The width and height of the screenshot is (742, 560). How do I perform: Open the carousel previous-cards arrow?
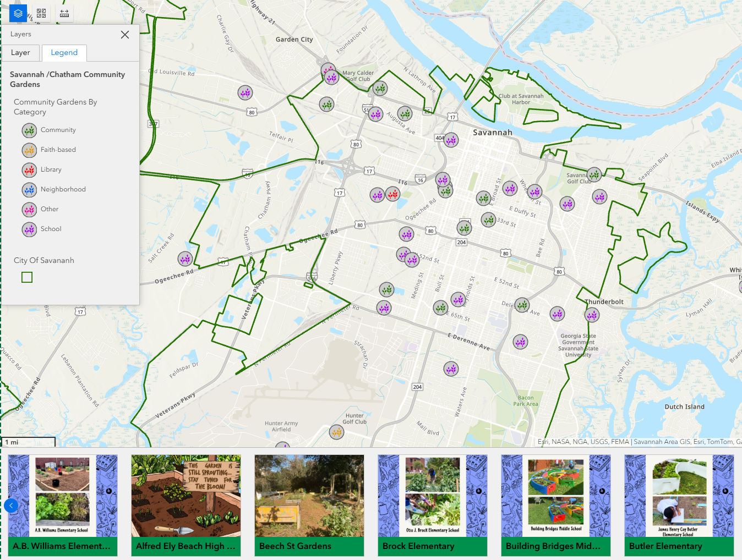10,505
